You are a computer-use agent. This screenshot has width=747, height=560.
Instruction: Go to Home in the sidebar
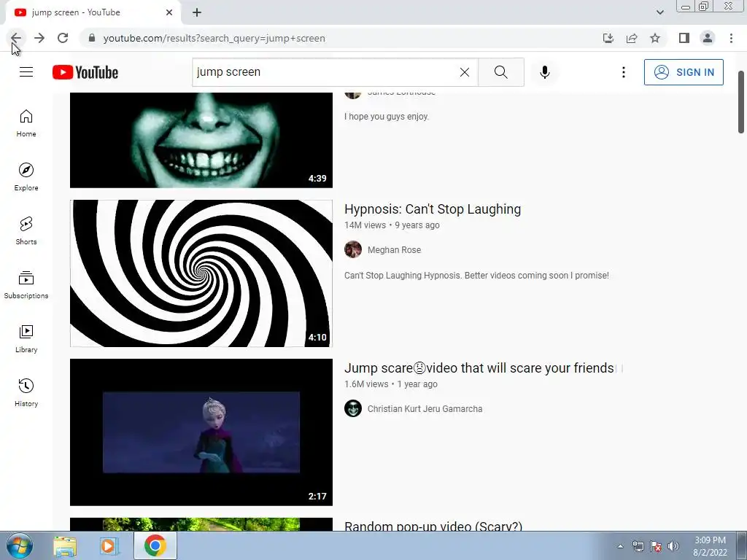26,123
